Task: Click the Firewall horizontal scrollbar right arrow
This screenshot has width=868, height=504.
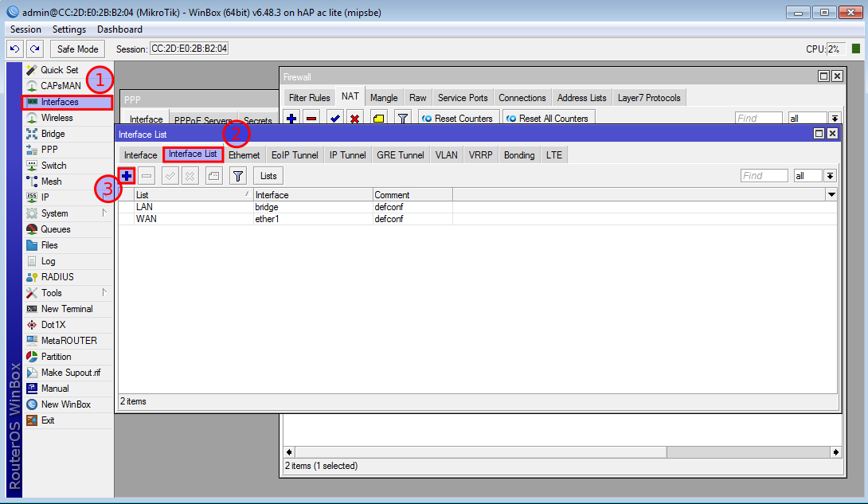Action: click(x=836, y=452)
